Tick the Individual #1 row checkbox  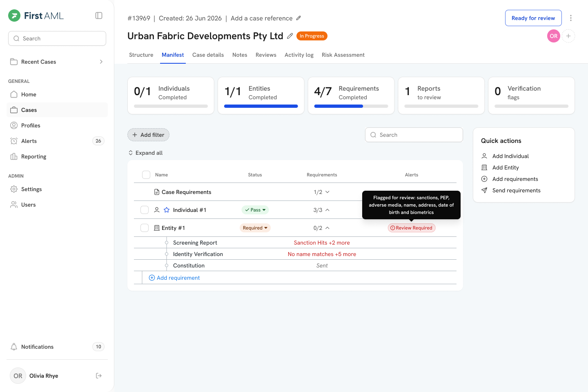coord(145,210)
